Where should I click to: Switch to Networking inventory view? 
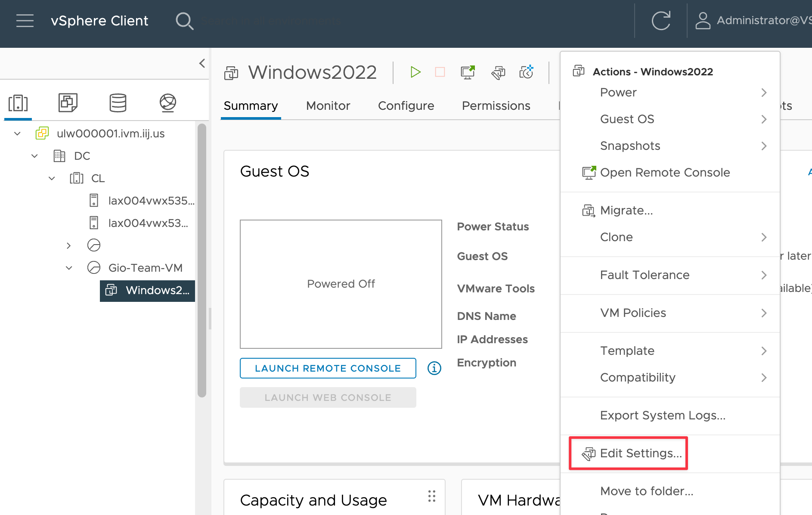[x=168, y=103]
